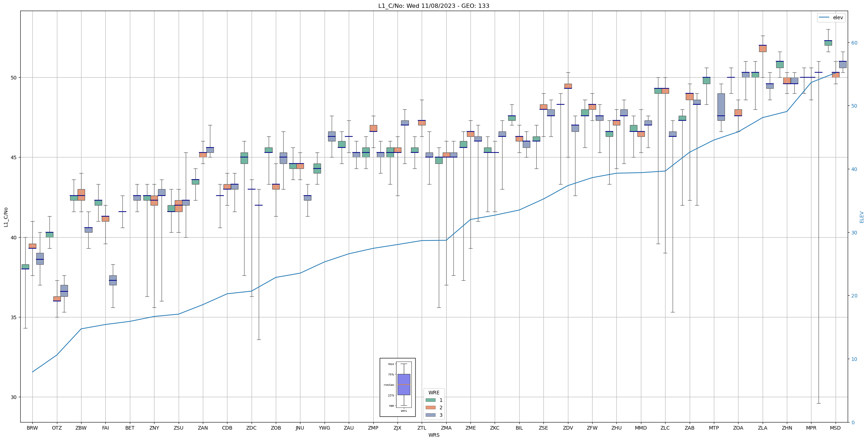This screenshot has width=868, height=441.
Task: Click the x-axis label 'ZAN'
Action: [x=203, y=428]
